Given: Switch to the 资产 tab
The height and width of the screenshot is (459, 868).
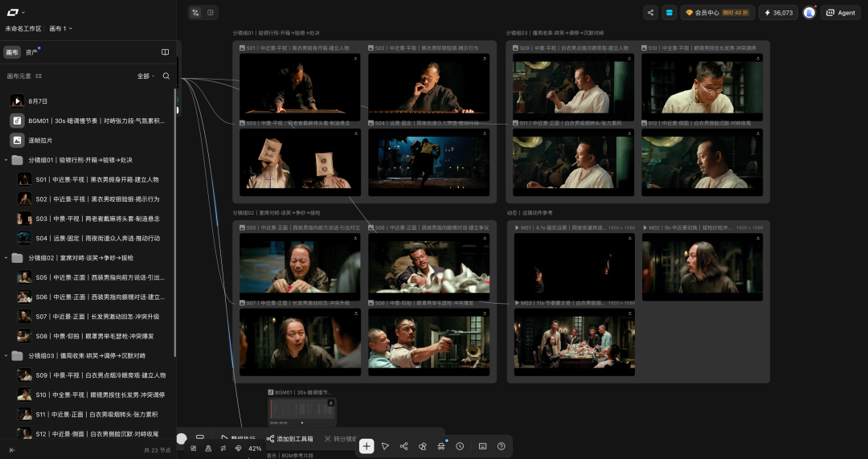Looking at the screenshot, I should (x=31, y=52).
